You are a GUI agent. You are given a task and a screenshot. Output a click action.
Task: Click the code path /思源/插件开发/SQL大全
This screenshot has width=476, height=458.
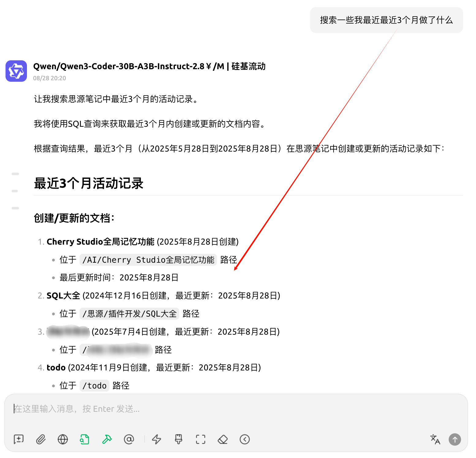(129, 314)
